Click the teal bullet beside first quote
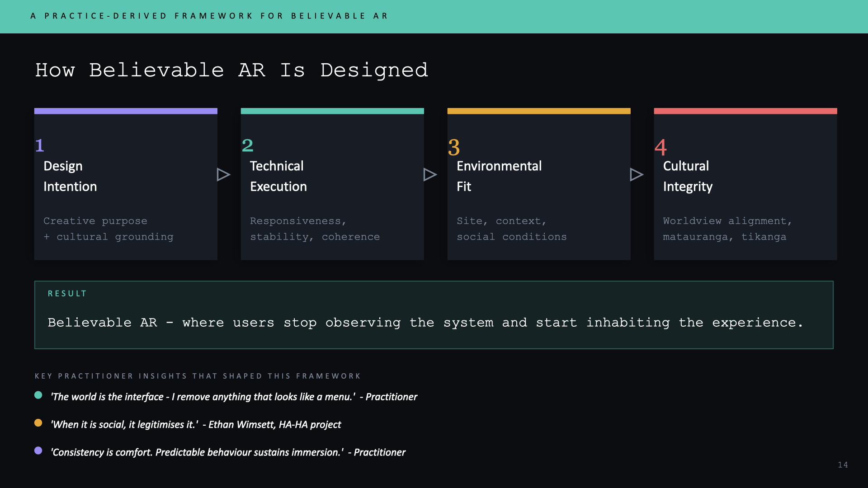Screen dimensions: 868x488 (38, 395)
